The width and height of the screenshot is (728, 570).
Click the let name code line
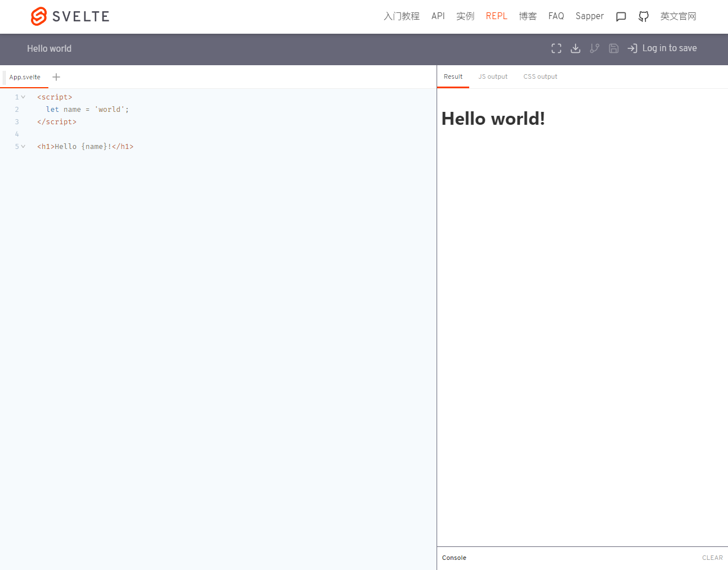click(x=87, y=110)
